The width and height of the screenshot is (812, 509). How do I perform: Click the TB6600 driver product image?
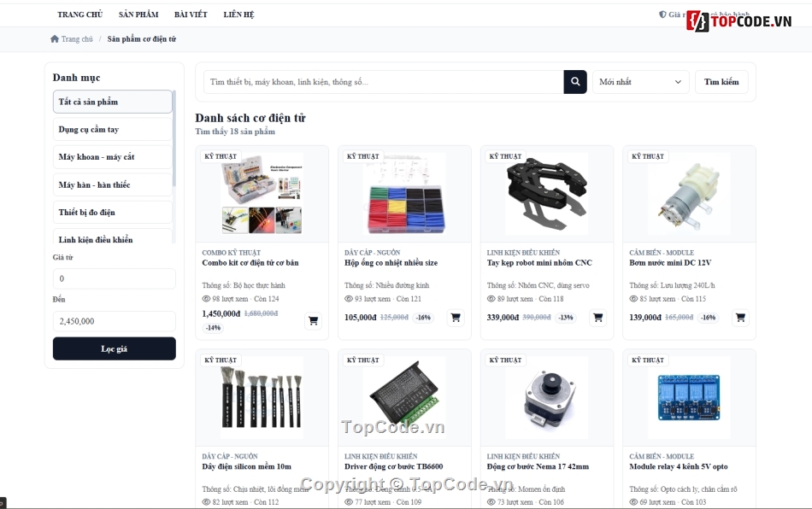[x=404, y=398]
